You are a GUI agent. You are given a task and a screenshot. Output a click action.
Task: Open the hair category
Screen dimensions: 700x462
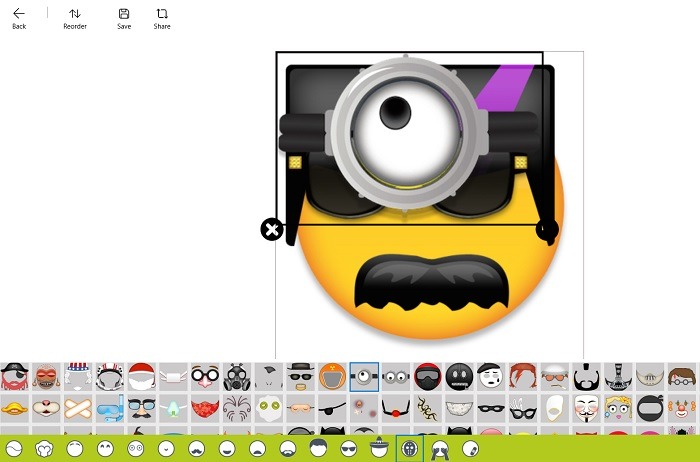point(318,448)
